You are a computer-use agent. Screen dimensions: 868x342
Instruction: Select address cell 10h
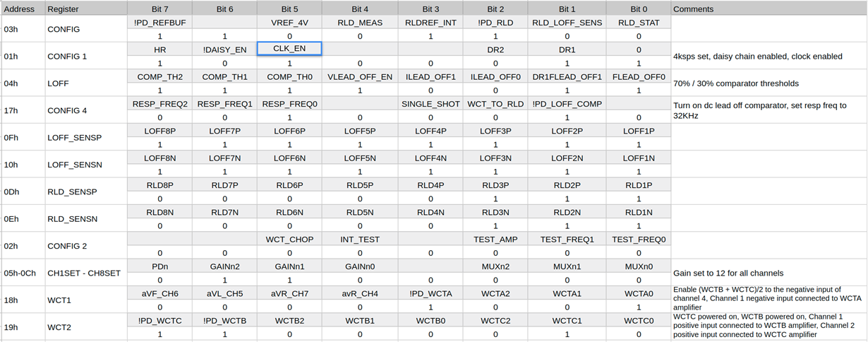[23, 165]
